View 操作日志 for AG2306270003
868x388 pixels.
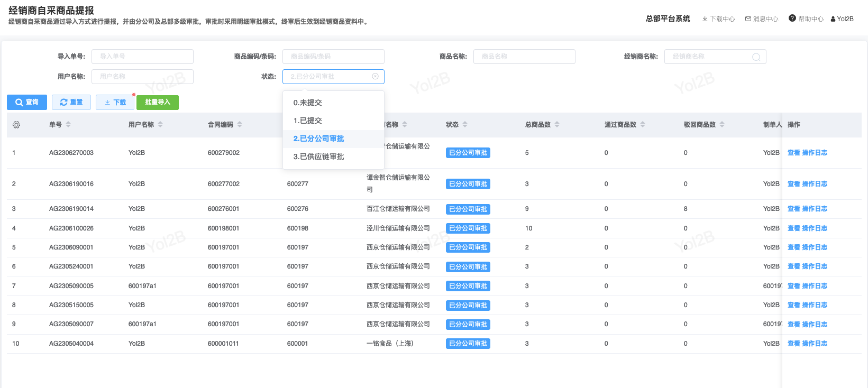815,153
